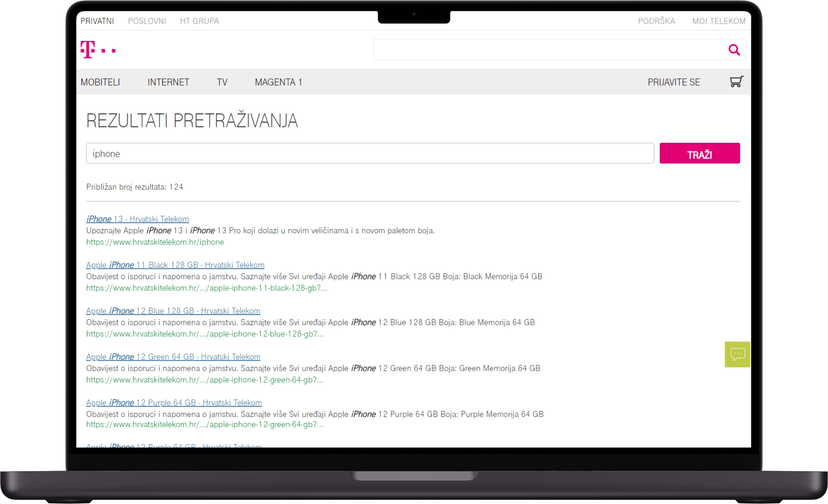Focus the search field containing 'iphone'
Image resolution: width=828 pixels, height=504 pixels.
[370, 153]
